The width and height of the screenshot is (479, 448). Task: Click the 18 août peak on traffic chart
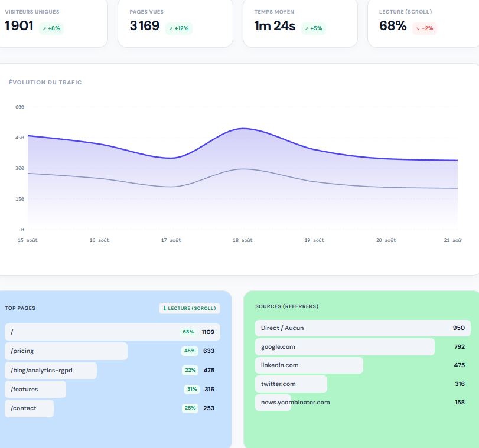pos(243,129)
